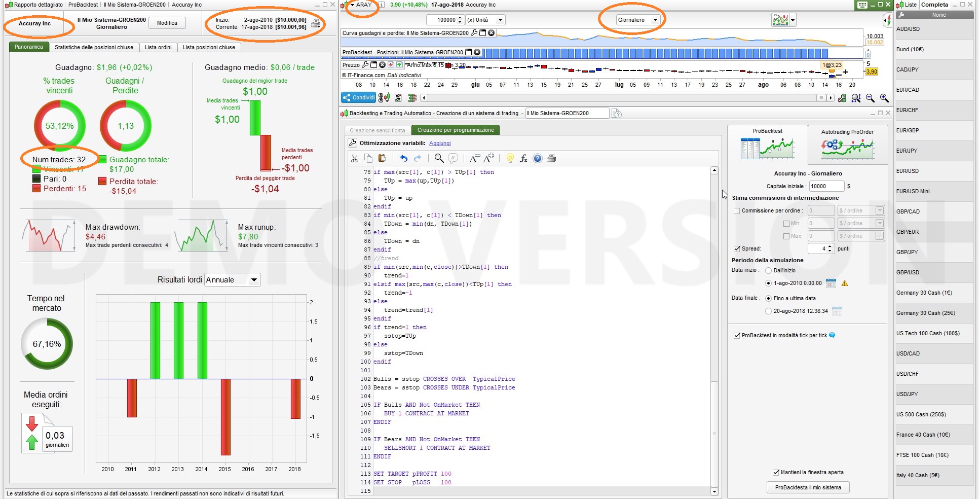This screenshot has height=499, width=980.
Task: Increase editor font size with A+ icon
Action: click(489, 158)
